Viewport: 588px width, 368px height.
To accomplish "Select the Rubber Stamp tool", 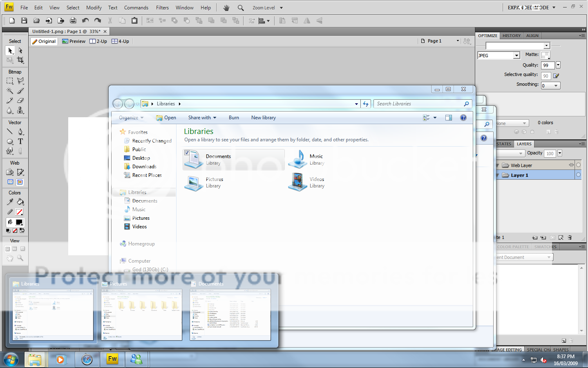I will point(20,110).
